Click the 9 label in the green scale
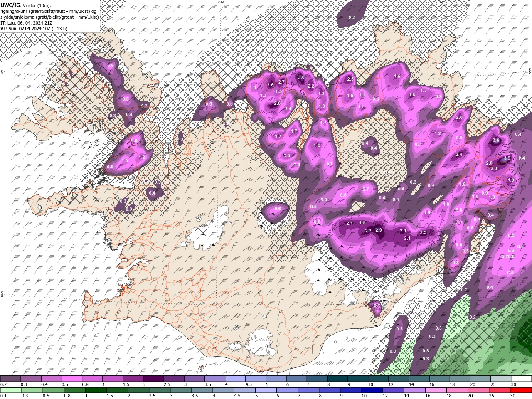532x399 pixels. 341,396
